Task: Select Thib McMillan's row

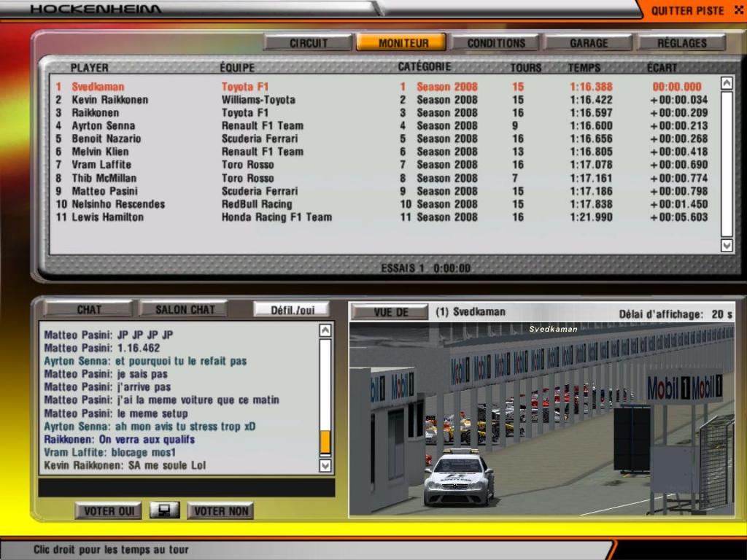Action: 381,178
